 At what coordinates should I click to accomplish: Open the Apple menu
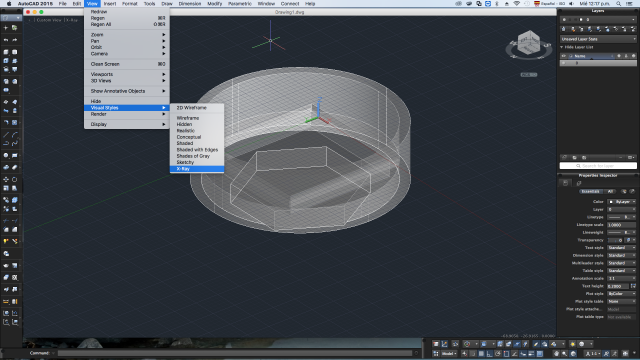9,4
